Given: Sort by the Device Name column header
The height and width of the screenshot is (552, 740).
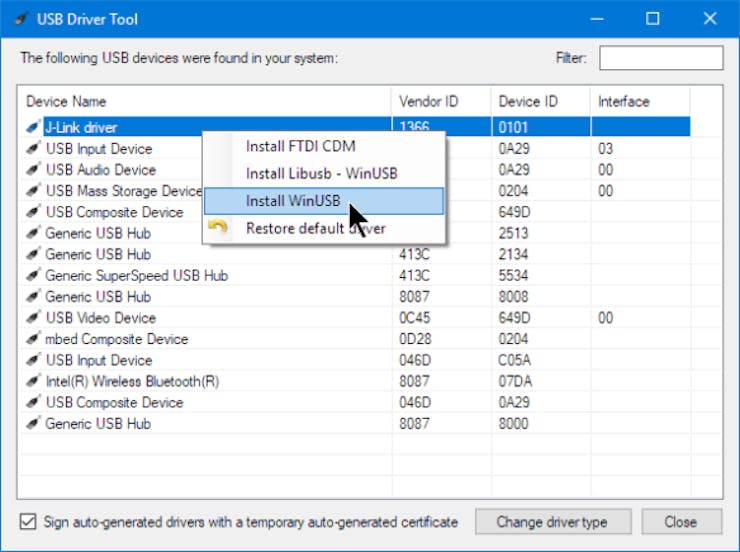Looking at the screenshot, I should [66, 101].
